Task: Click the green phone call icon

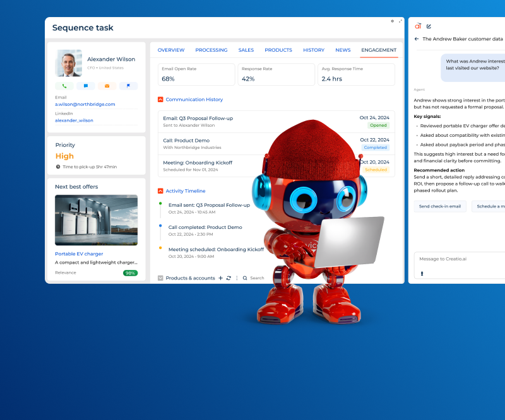Action: pos(64,86)
